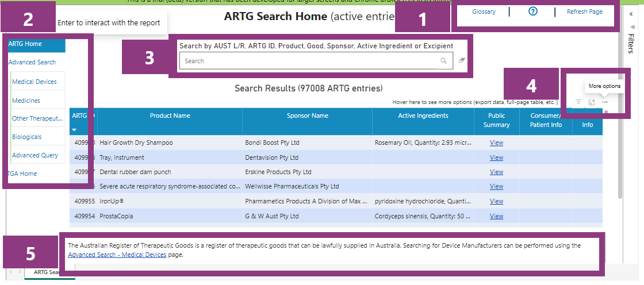Viewport: 644px width, 285px height.
Task: Open Medical Devices advanced search
Action: (x=34, y=82)
